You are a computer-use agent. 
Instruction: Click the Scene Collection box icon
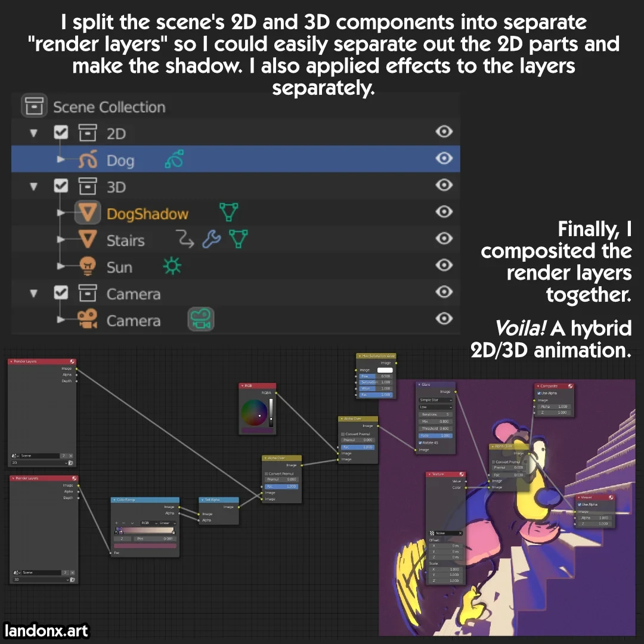[34, 106]
